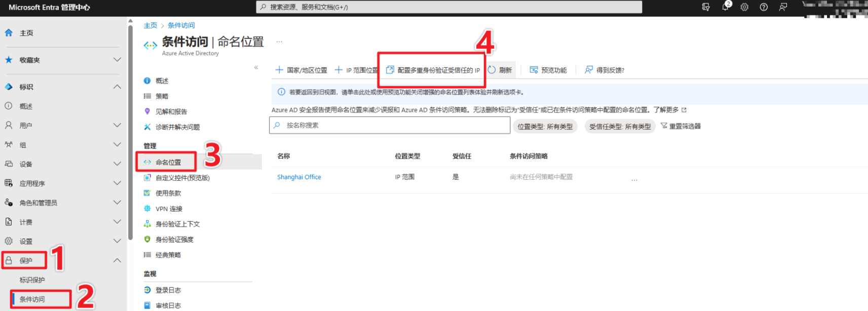Open the Shanghai Office location link

299,177
